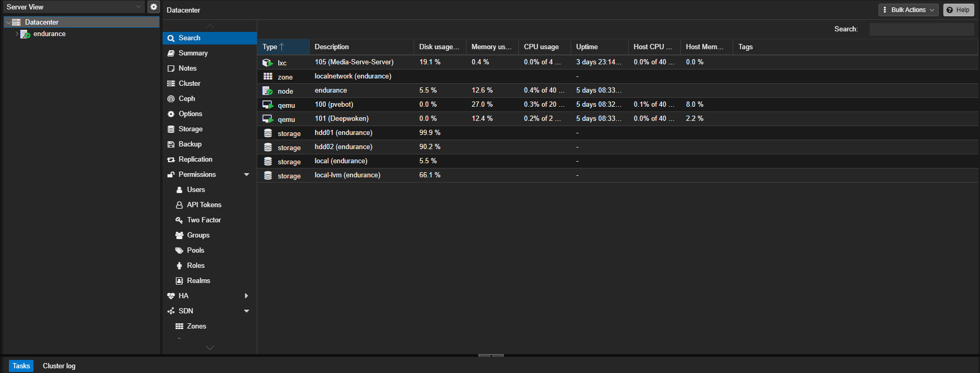Click the Summary book icon

pyautogui.click(x=171, y=53)
